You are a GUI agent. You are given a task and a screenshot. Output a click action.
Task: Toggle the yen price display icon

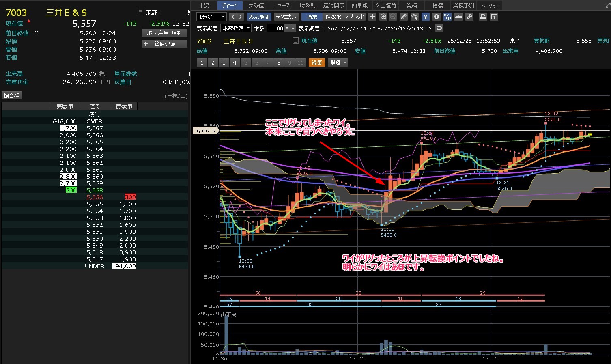click(425, 17)
